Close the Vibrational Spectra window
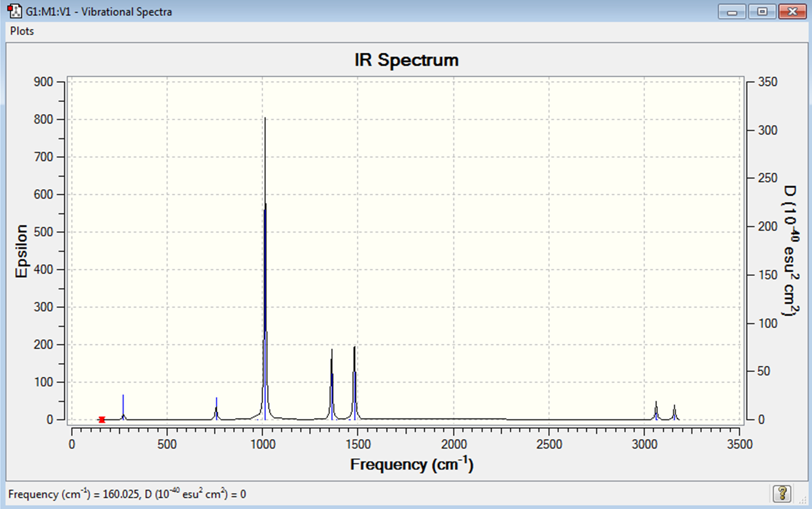This screenshot has height=509, width=812. click(x=793, y=12)
